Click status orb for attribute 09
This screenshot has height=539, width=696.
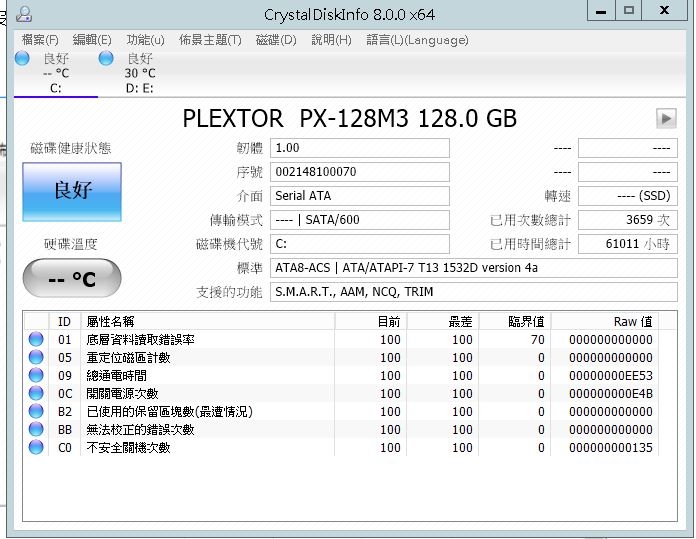pos(36,375)
